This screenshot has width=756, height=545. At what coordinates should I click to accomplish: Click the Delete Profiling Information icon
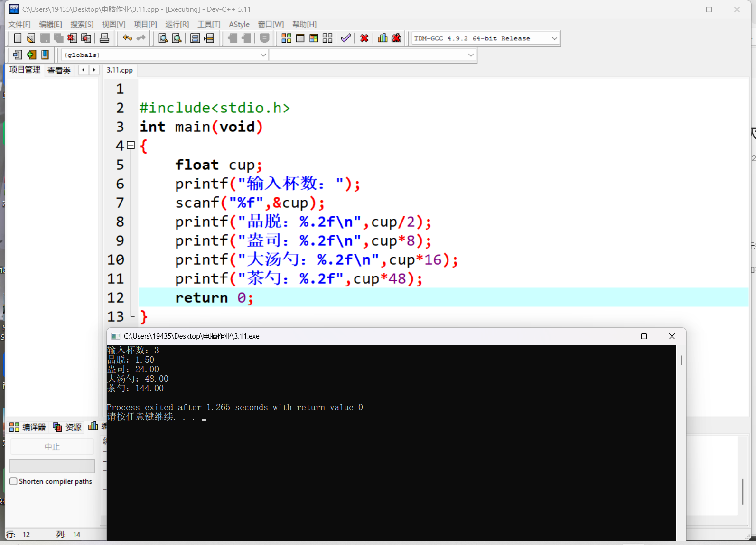click(x=396, y=38)
